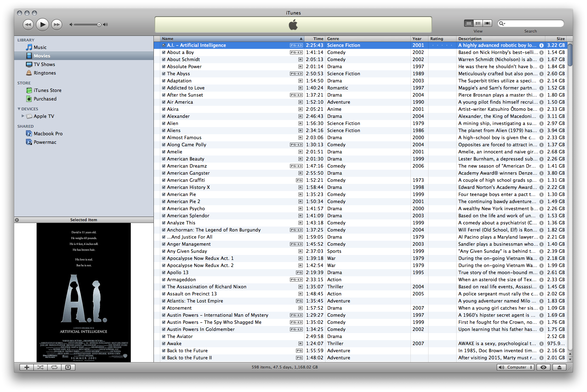587x392 pixels.
Task: Show info for Awake description
Action: pyautogui.click(x=542, y=343)
